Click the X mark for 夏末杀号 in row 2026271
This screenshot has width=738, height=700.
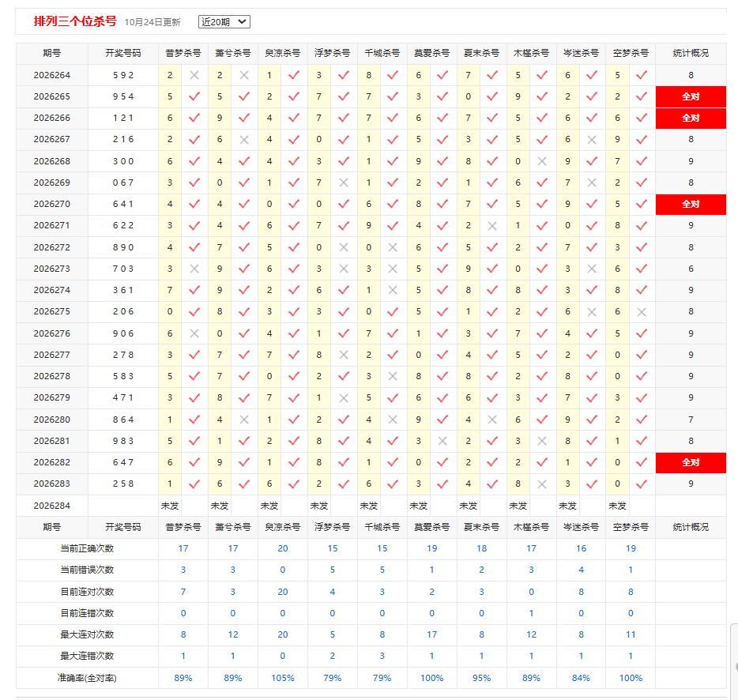pos(492,226)
